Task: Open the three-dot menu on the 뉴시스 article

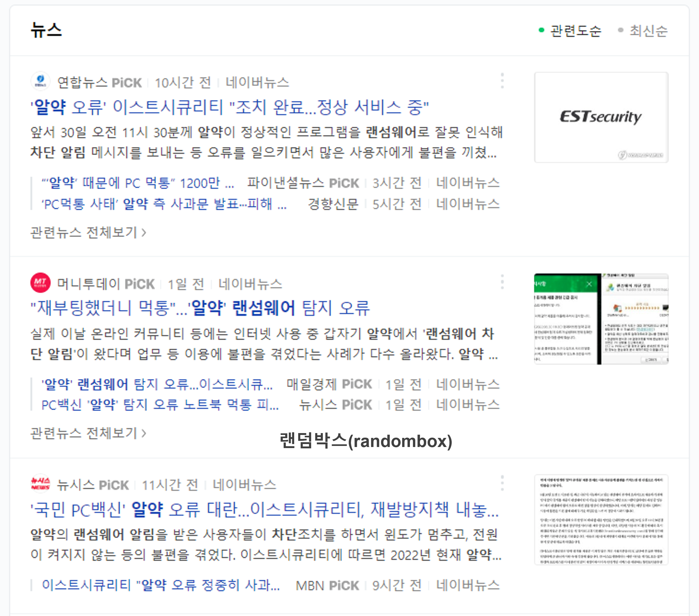Action: (502, 483)
